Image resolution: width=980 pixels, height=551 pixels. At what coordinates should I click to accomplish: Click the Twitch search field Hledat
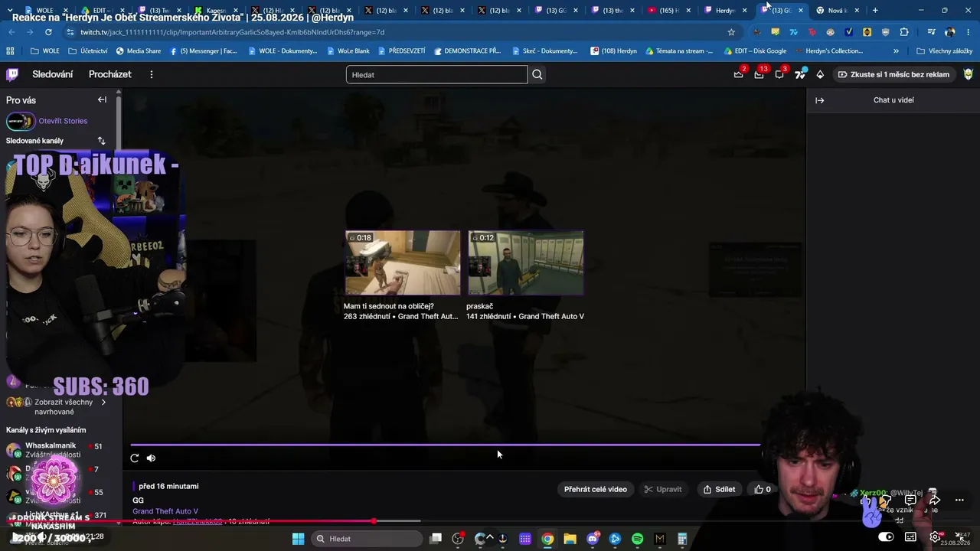(436, 74)
